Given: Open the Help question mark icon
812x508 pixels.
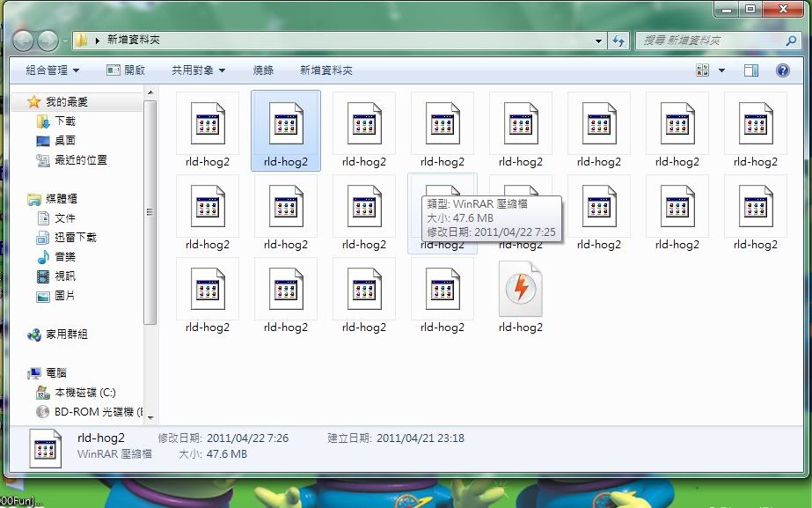Looking at the screenshot, I should pyautogui.click(x=782, y=70).
